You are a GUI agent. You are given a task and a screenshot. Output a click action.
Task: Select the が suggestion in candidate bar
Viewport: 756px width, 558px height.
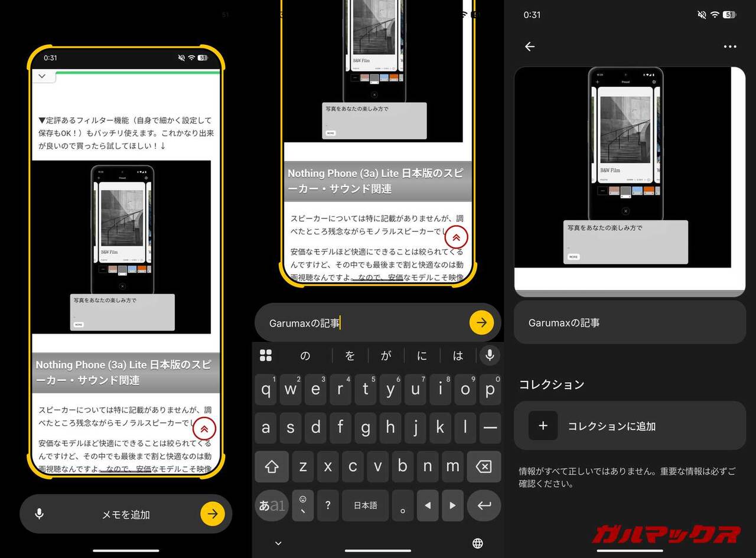point(386,355)
